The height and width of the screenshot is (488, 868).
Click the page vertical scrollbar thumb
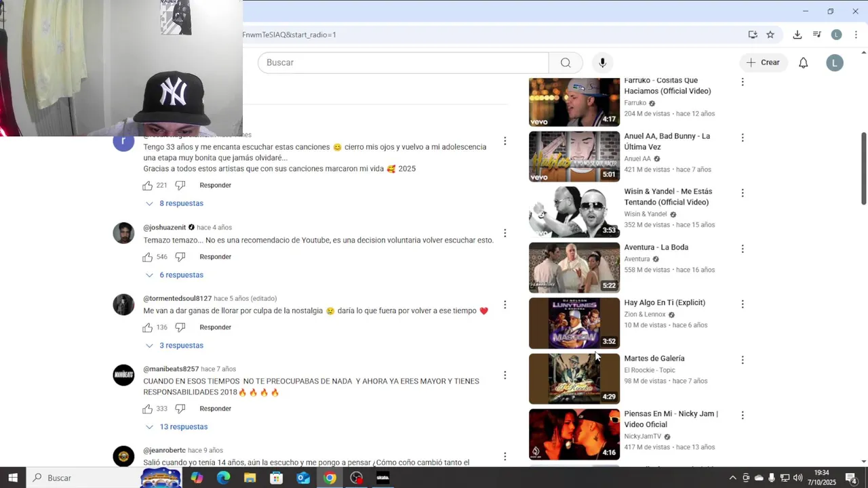pyautogui.click(x=863, y=167)
